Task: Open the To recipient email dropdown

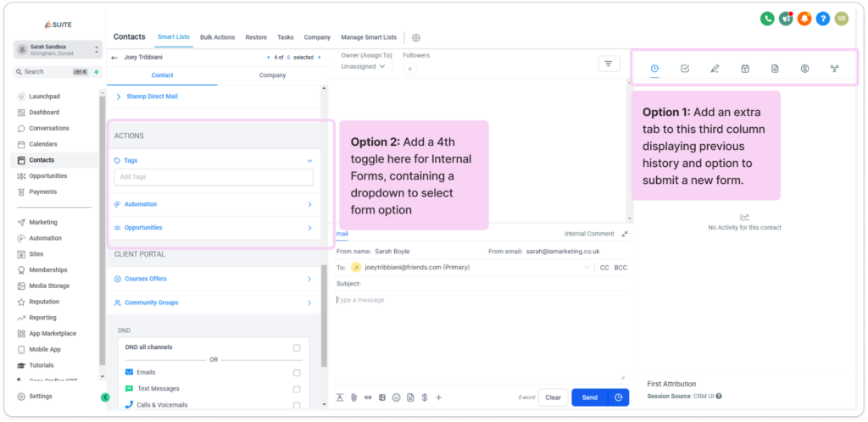Action: [x=587, y=268]
